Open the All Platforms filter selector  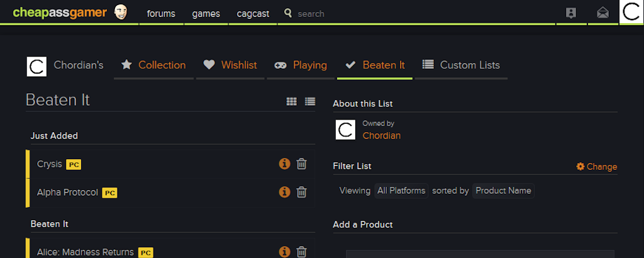tap(401, 191)
